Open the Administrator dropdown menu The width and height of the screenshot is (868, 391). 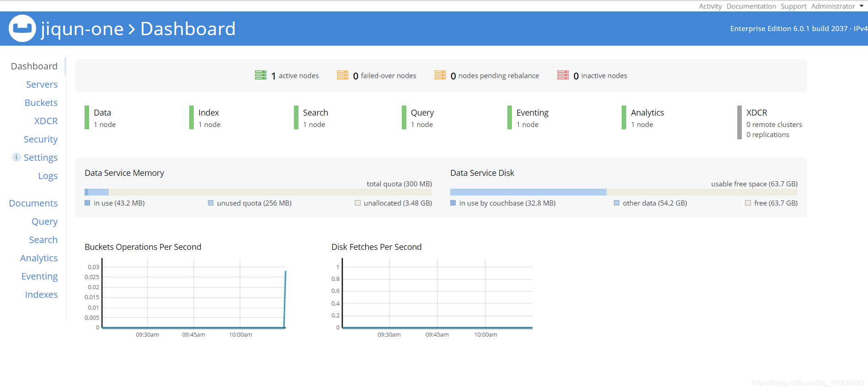point(837,6)
